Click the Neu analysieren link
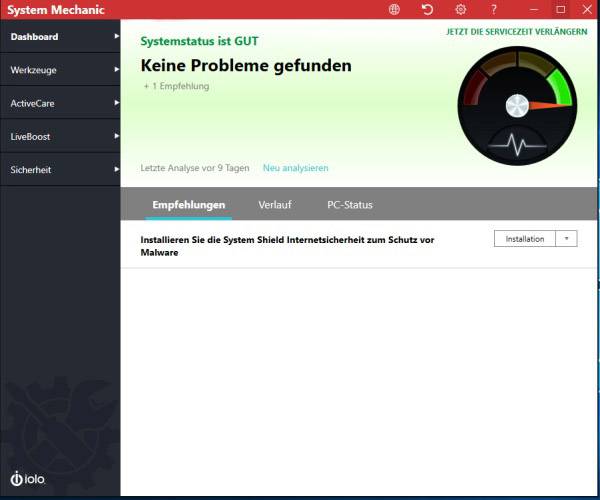The image size is (600, 500). (295, 168)
